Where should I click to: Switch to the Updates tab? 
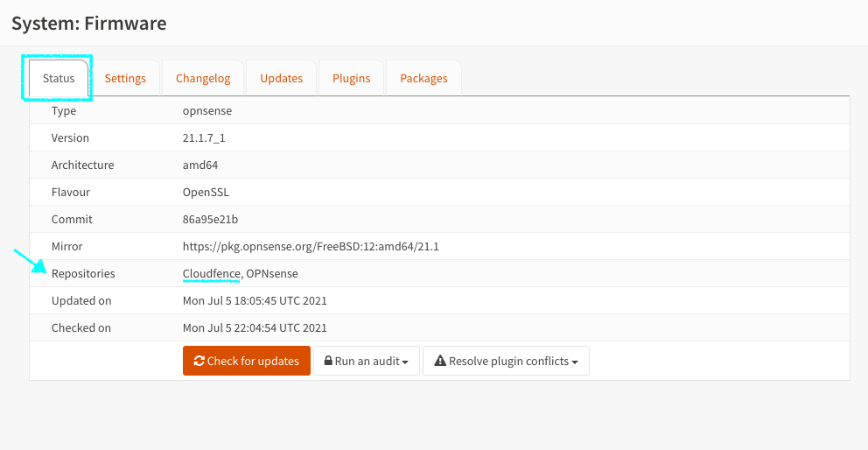click(x=281, y=78)
